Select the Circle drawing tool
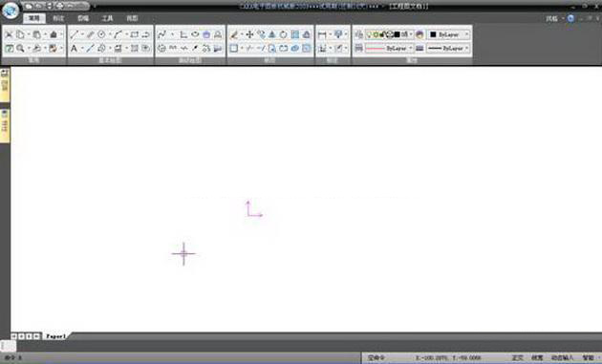 [101, 35]
